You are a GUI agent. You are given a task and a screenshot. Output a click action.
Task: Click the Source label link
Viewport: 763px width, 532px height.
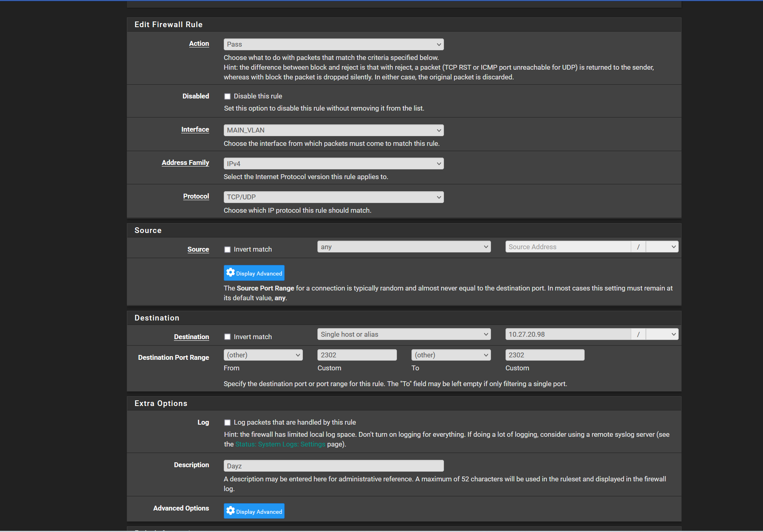tap(198, 250)
